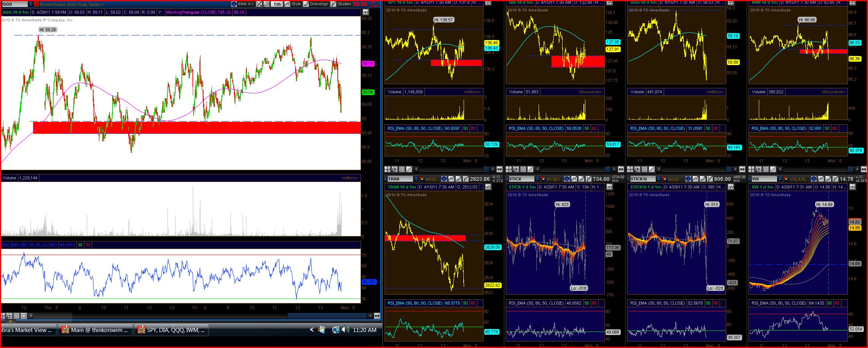Open the VIX symbol dropdown arrow

pyautogui.click(x=780, y=179)
